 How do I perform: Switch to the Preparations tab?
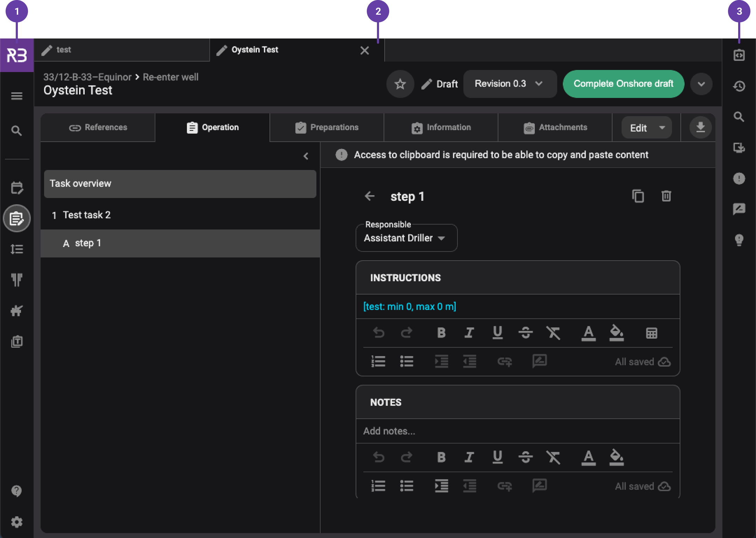327,127
